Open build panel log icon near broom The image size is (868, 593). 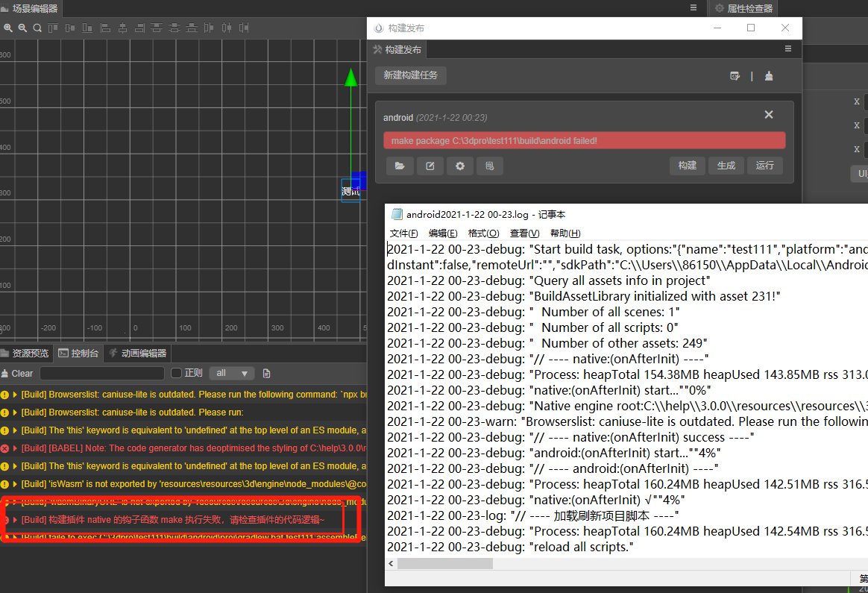point(735,76)
